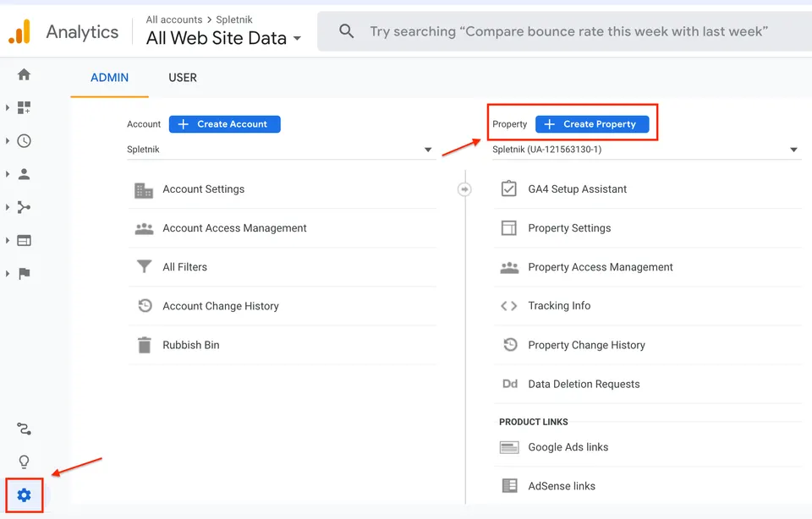Image resolution: width=812 pixels, height=519 pixels.
Task: Open the Spletnik account dropdown
Action: coord(280,150)
